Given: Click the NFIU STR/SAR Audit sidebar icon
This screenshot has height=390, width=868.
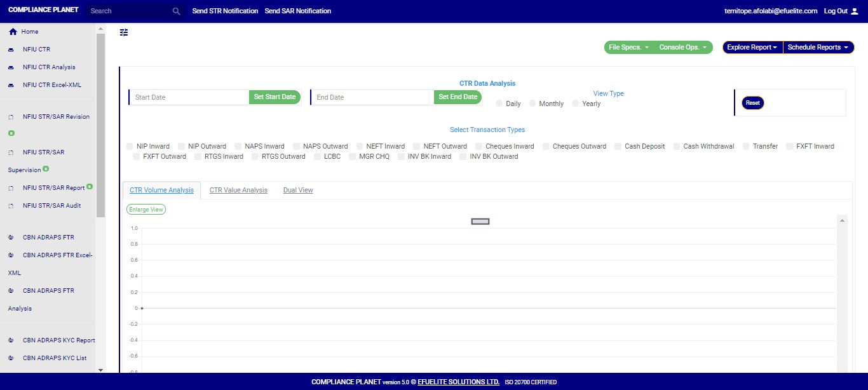Looking at the screenshot, I should click(x=11, y=206).
